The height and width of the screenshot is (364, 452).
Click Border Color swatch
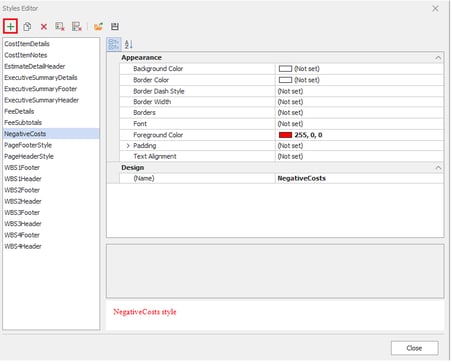click(285, 80)
